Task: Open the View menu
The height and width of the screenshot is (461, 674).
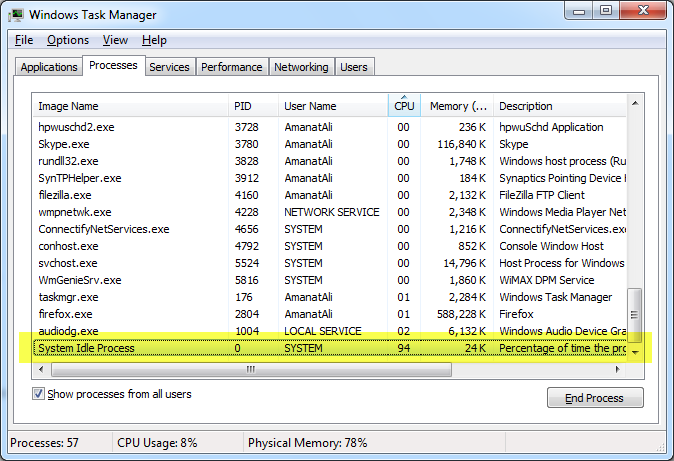Action: tap(115, 40)
